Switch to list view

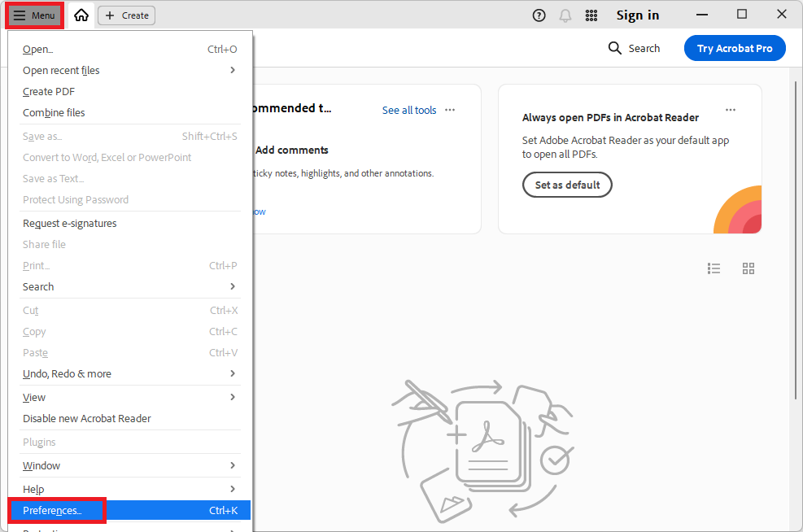pyautogui.click(x=714, y=268)
